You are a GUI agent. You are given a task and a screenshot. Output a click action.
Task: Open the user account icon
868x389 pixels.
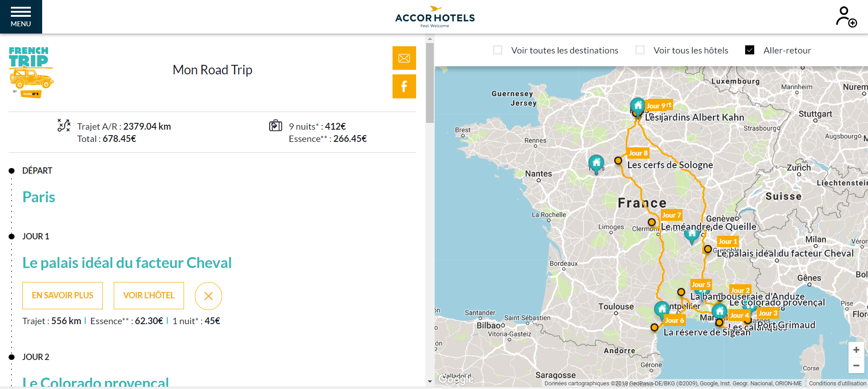click(846, 17)
